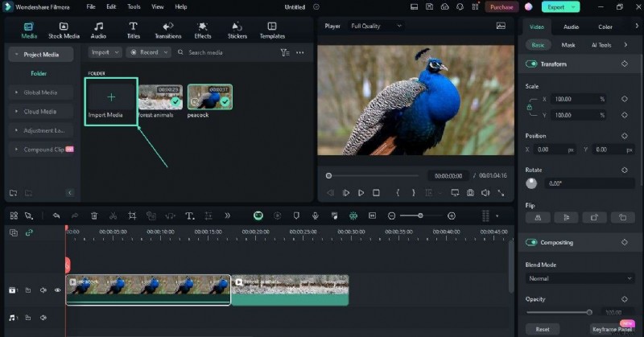Viewport: 644px width, 337px height.
Task: Open the Transitions library
Action: [x=168, y=31]
